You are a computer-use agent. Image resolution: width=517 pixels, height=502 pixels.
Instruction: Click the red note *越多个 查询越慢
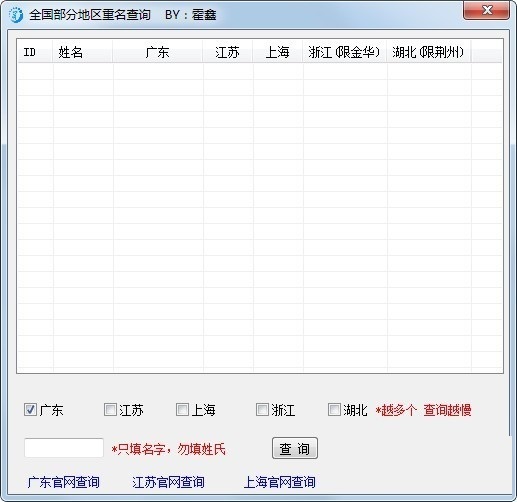(x=423, y=410)
